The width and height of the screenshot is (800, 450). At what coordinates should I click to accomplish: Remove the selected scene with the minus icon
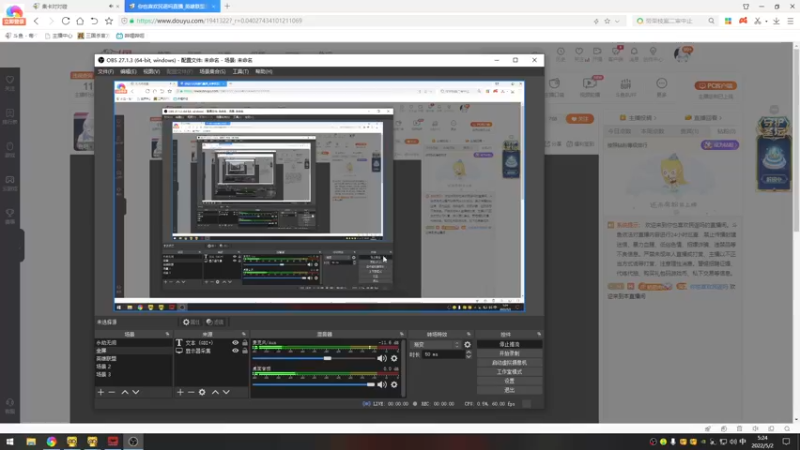112,392
